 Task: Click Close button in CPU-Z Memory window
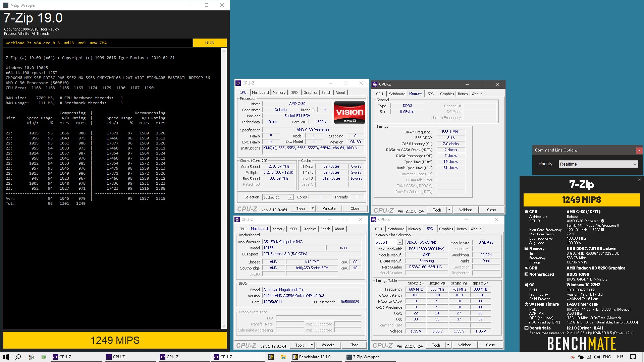coord(491,210)
